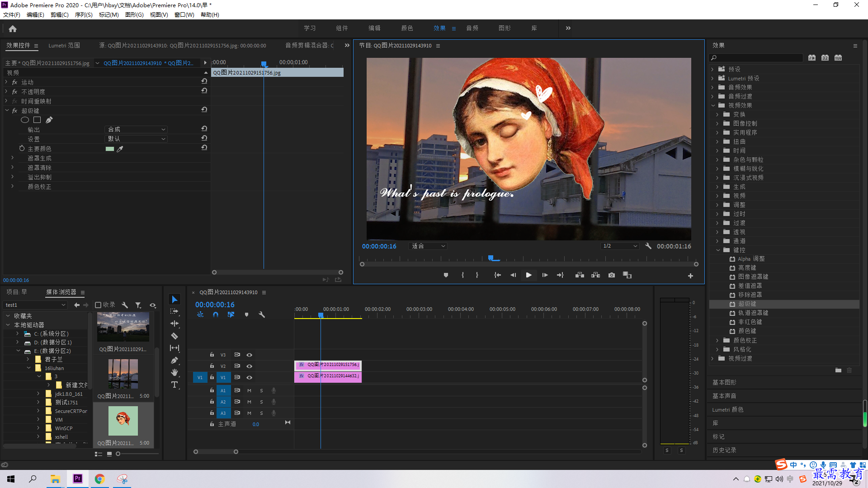Open test1 drive dropdown in media browser
Screen dimensions: 868x488
(35, 305)
